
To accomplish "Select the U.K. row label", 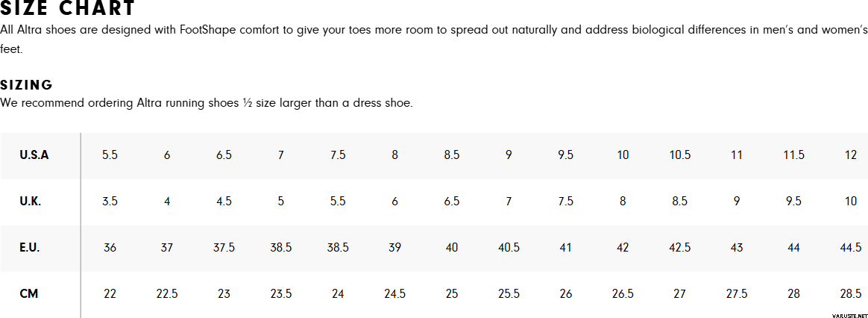I will [x=31, y=202].
